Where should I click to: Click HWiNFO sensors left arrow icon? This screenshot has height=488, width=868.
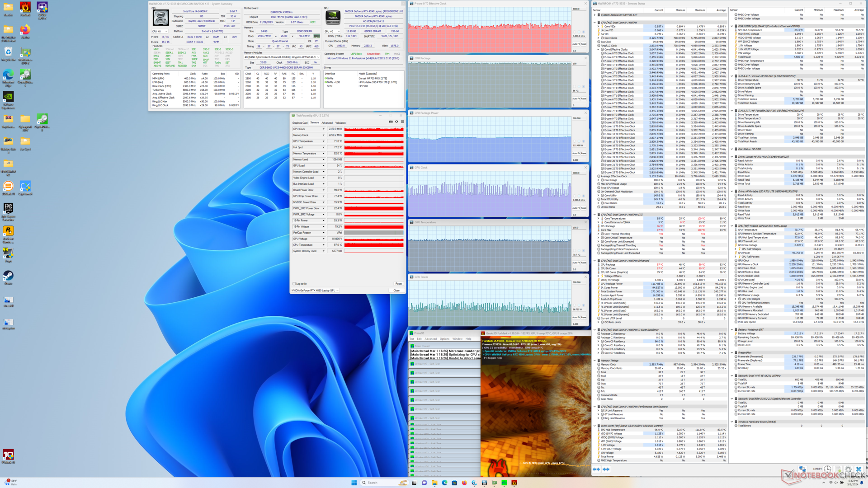(x=597, y=469)
